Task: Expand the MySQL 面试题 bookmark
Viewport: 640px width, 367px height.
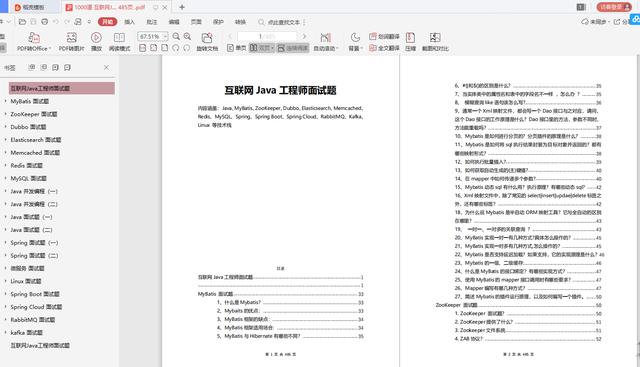Action: (5, 178)
